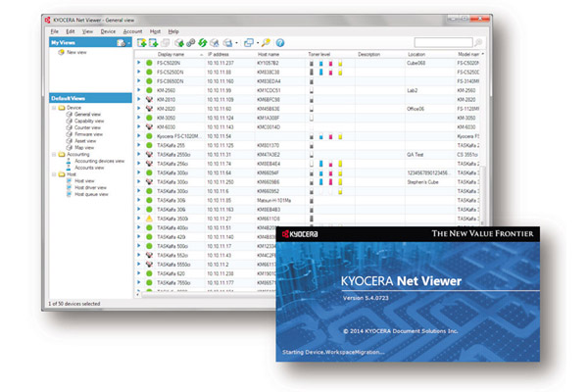
Task: Click green status icon of FS-C5020N
Action: pos(149,63)
